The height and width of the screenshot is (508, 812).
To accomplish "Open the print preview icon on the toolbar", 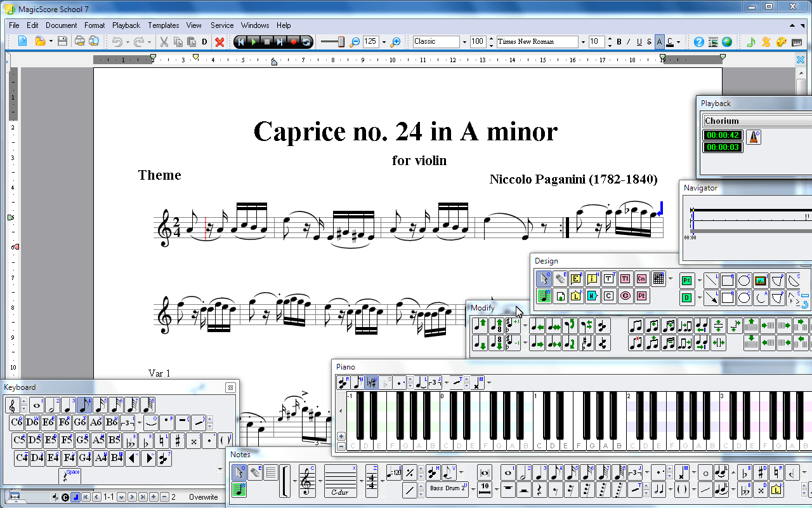I will coord(93,41).
